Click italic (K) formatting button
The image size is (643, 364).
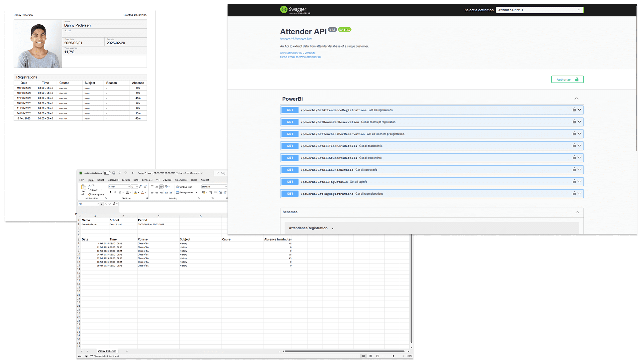[115, 192]
